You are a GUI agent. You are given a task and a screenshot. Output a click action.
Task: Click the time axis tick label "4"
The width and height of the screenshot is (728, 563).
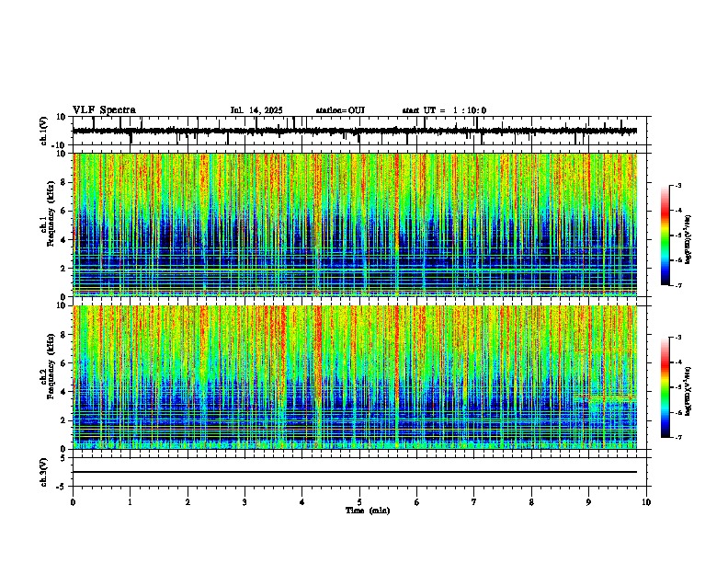302,502
